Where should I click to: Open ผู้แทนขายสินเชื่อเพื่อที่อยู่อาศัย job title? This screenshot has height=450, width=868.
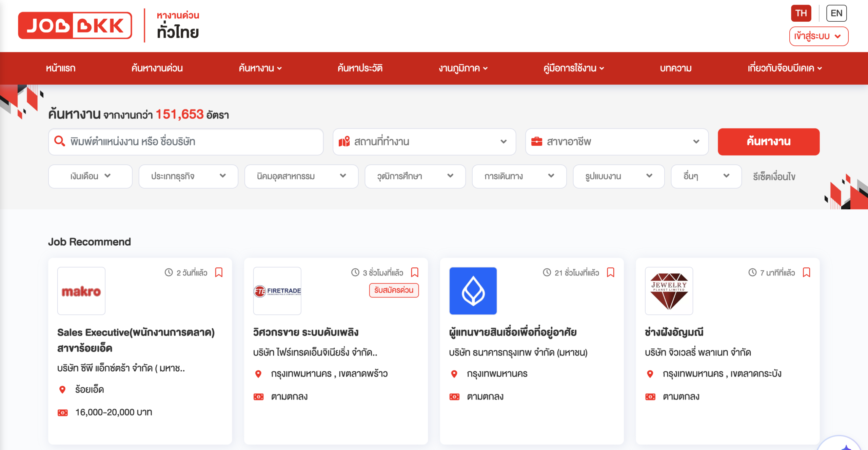click(513, 332)
